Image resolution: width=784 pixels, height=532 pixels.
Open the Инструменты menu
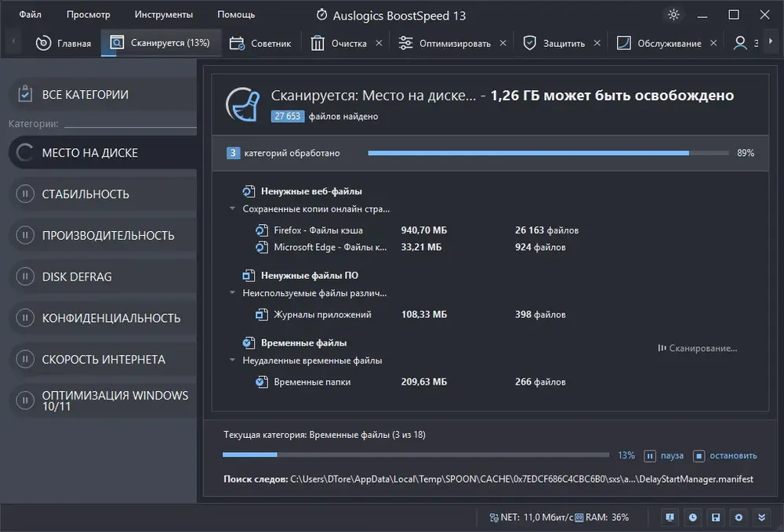tap(164, 14)
